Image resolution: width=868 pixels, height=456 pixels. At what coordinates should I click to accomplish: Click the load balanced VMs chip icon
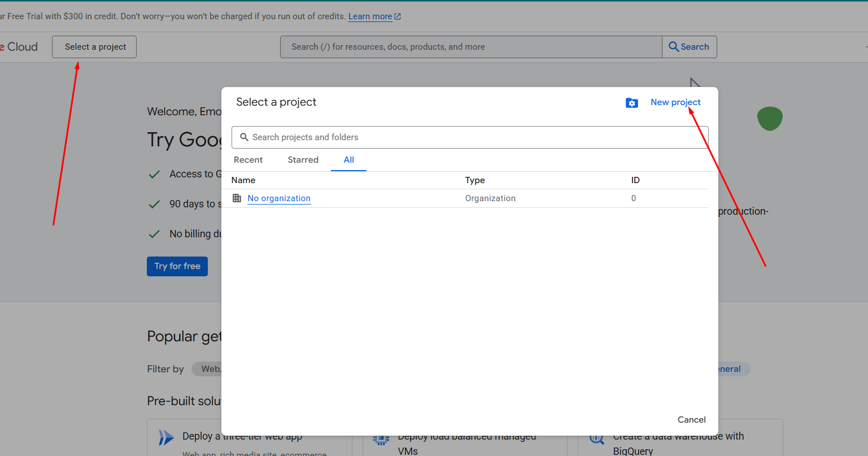tap(381, 438)
